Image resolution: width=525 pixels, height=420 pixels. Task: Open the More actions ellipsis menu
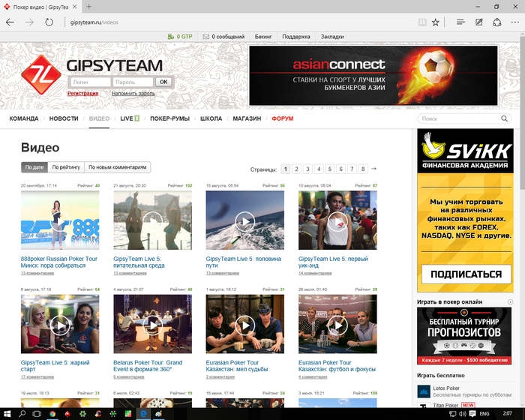pos(515,22)
